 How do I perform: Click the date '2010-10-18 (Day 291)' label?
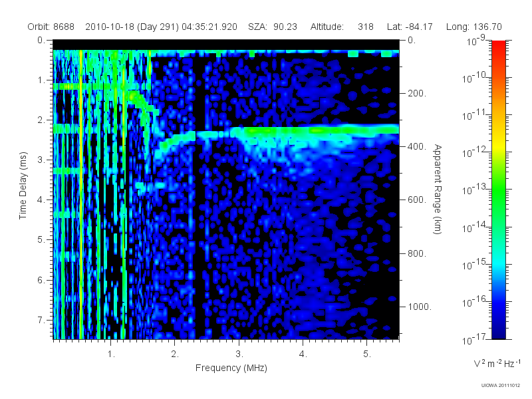click(x=132, y=27)
